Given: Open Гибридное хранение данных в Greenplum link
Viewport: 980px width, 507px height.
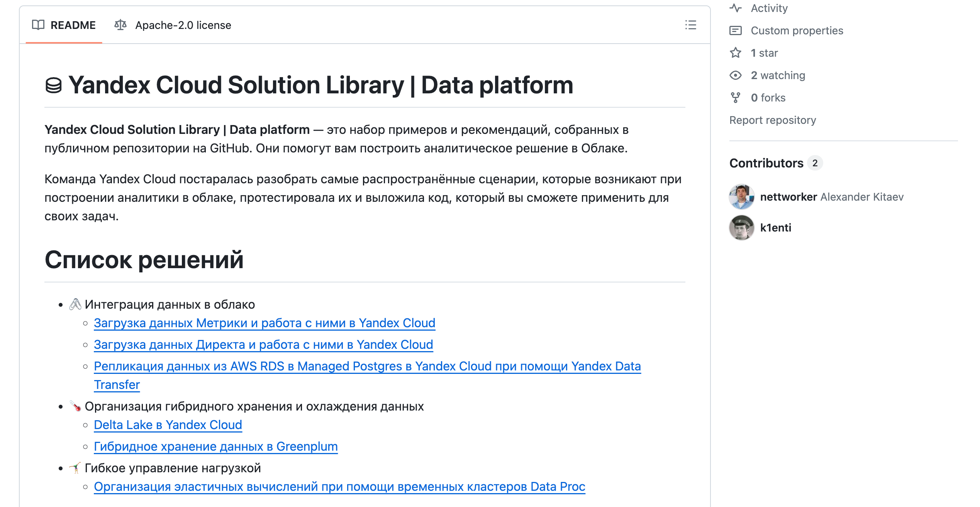Looking at the screenshot, I should pyautogui.click(x=215, y=446).
